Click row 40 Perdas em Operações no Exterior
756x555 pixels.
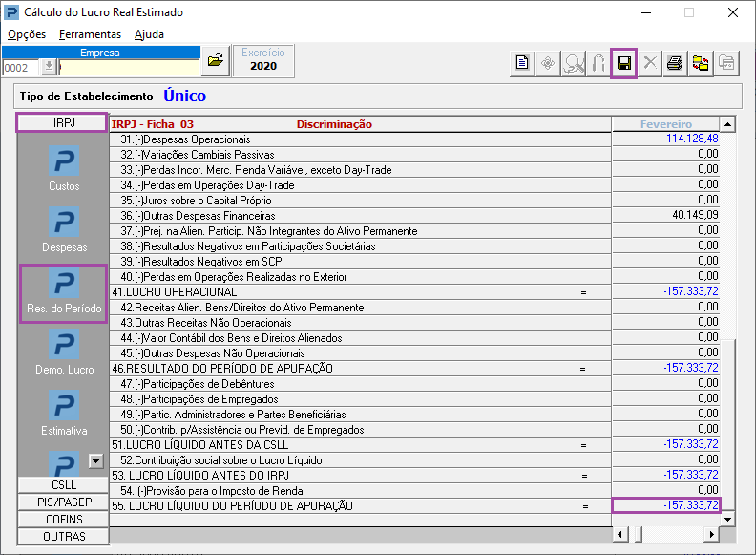(360, 276)
